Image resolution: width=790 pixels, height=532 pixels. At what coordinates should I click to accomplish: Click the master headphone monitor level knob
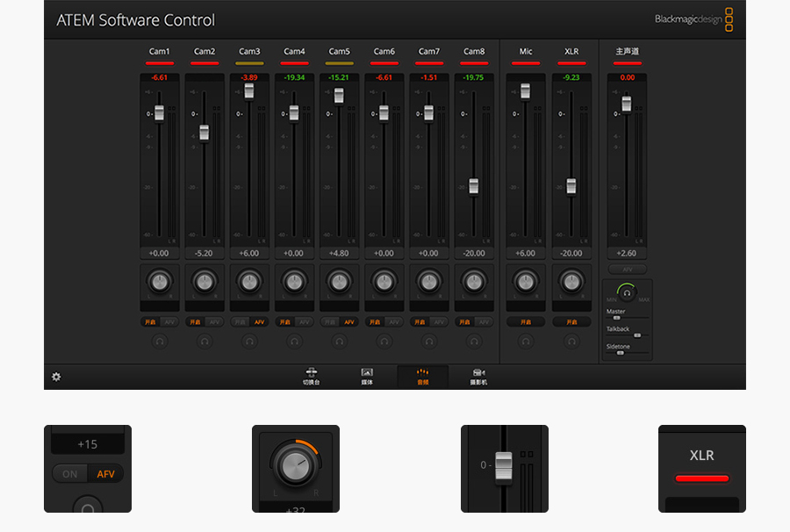[627, 292]
